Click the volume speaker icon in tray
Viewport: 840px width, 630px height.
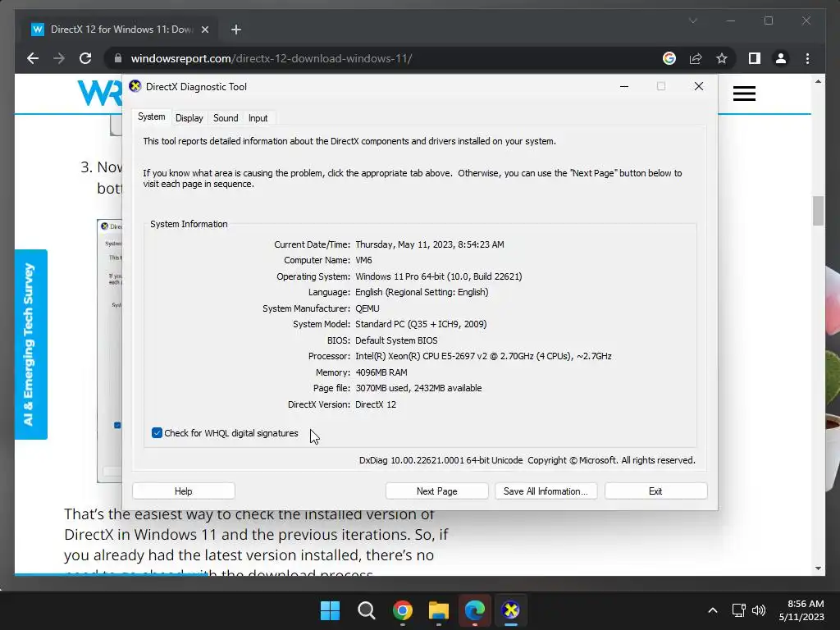pos(759,610)
